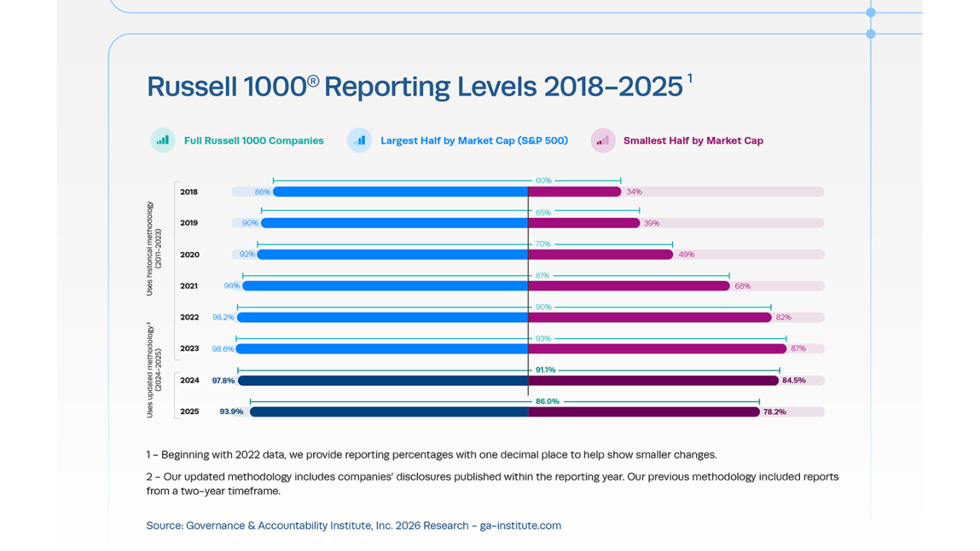
Task: Select the Full Russell 1000 Companies legend label
Action: click(253, 141)
